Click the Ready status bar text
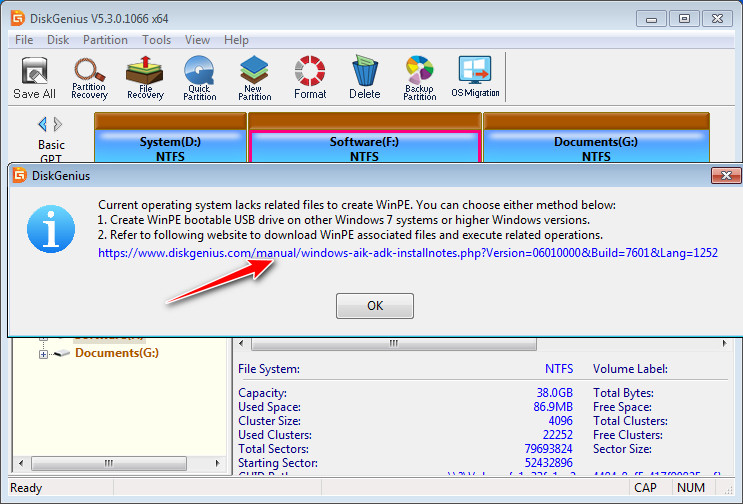 point(26,488)
